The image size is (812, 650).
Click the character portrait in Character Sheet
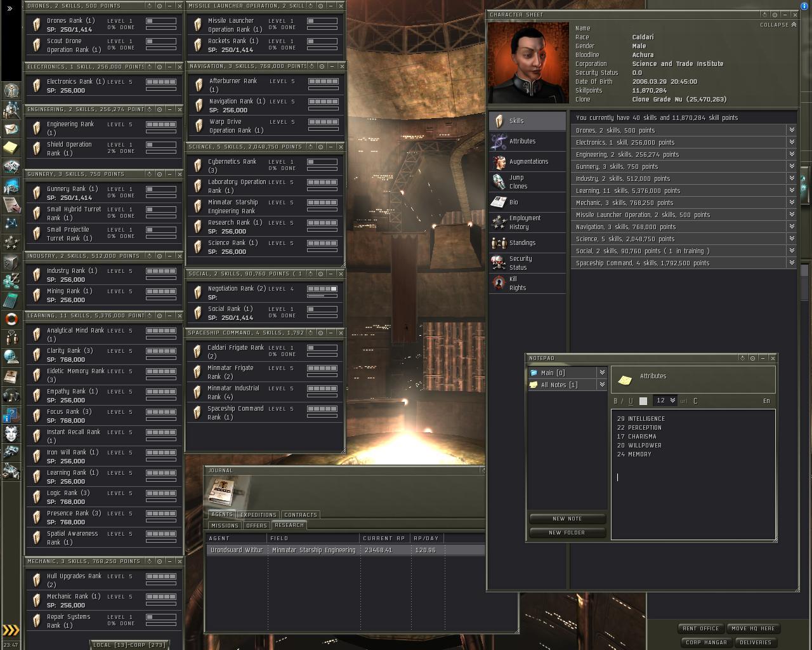tap(528, 63)
